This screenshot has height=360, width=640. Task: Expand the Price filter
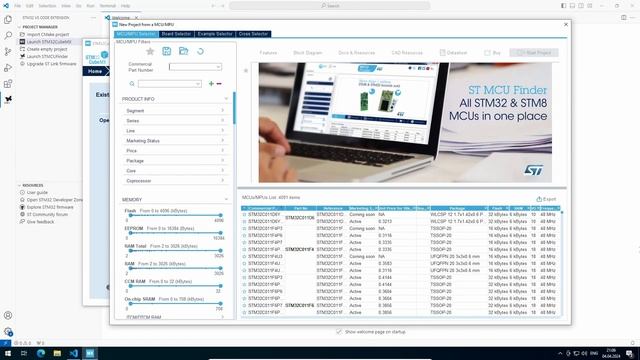pos(222,151)
